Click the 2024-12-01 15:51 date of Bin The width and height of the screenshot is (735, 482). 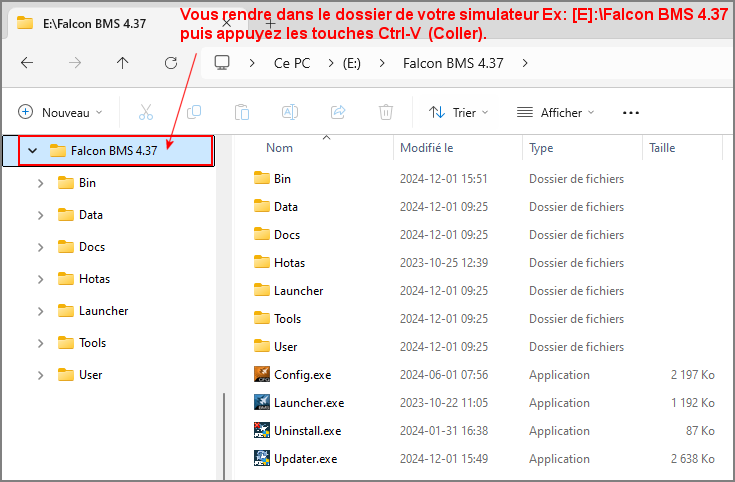[x=443, y=179]
